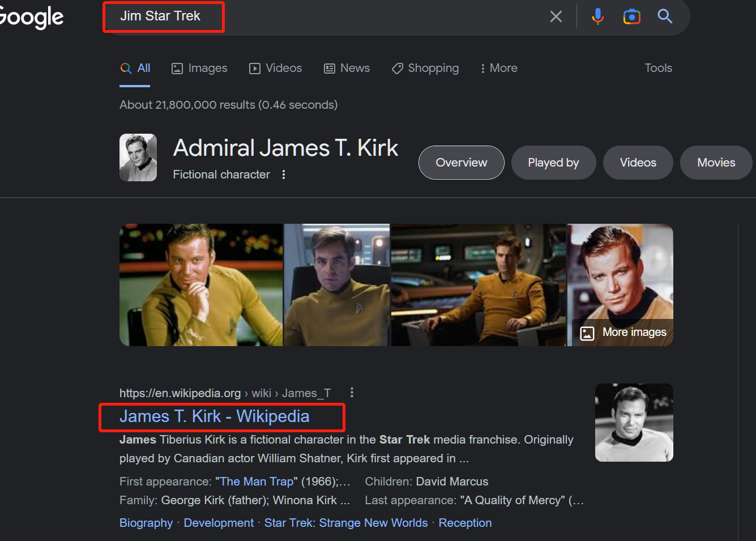
Task: Open the News results tab
Action: [347, 68]
